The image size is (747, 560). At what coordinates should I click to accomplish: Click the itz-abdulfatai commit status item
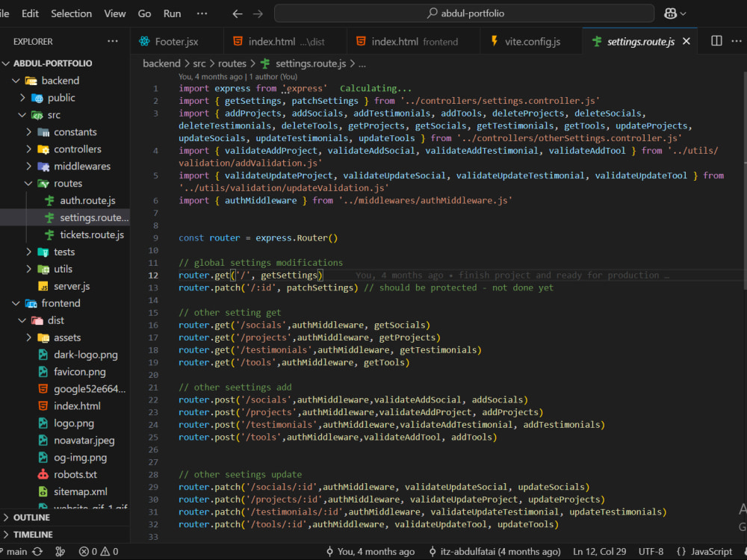point(495,552)
